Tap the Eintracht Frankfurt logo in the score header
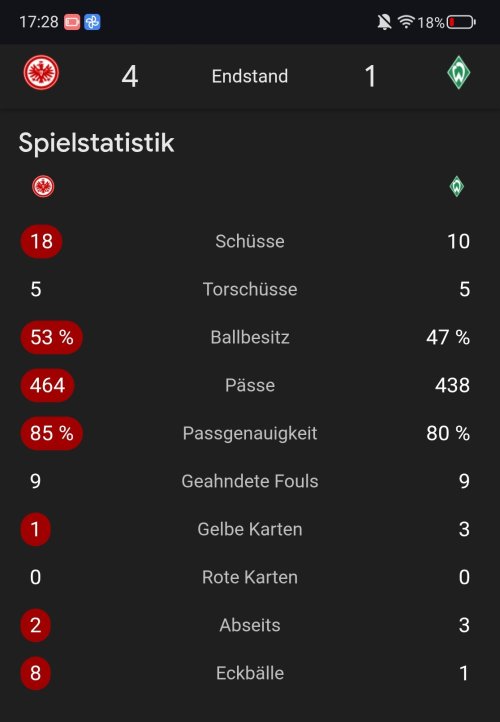This screenshot has height=722, width=500. pyautogui.click(x=41, y=73)
